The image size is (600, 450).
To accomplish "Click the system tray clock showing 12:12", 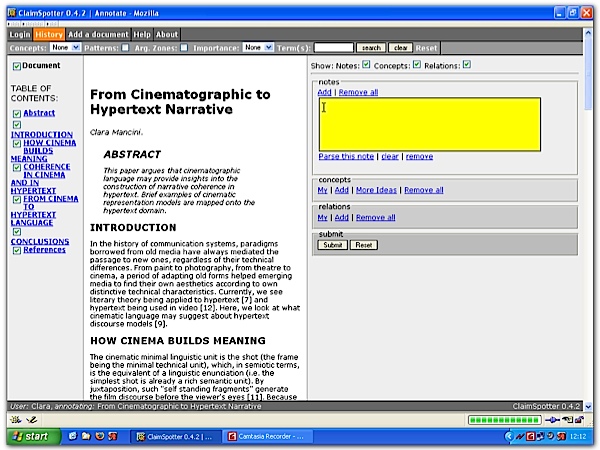I will coord(578,436).
